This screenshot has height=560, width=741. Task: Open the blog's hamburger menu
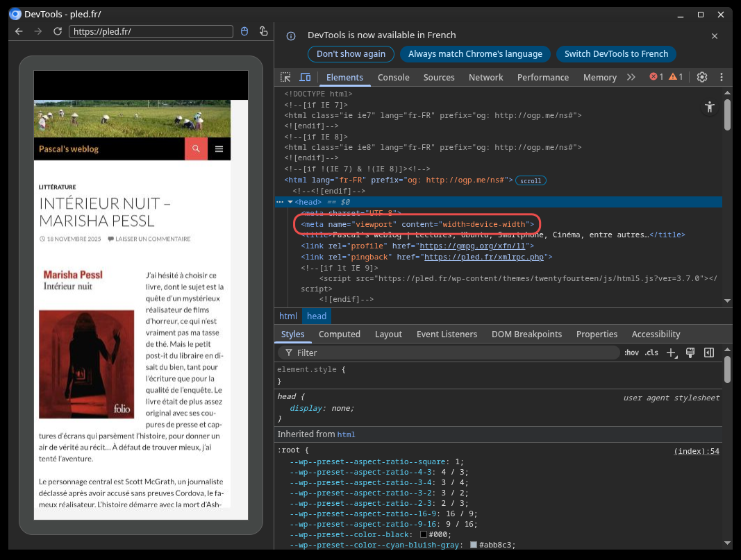(x=219, y=149)
